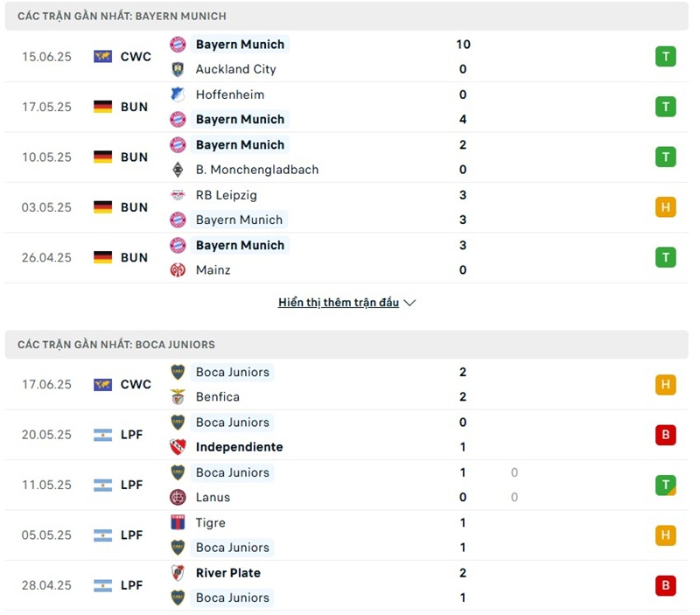The width and height of the screenshot is (700, 615).
Task: Click the B. Monchengladbach crest icon
Action: point(178,170)
